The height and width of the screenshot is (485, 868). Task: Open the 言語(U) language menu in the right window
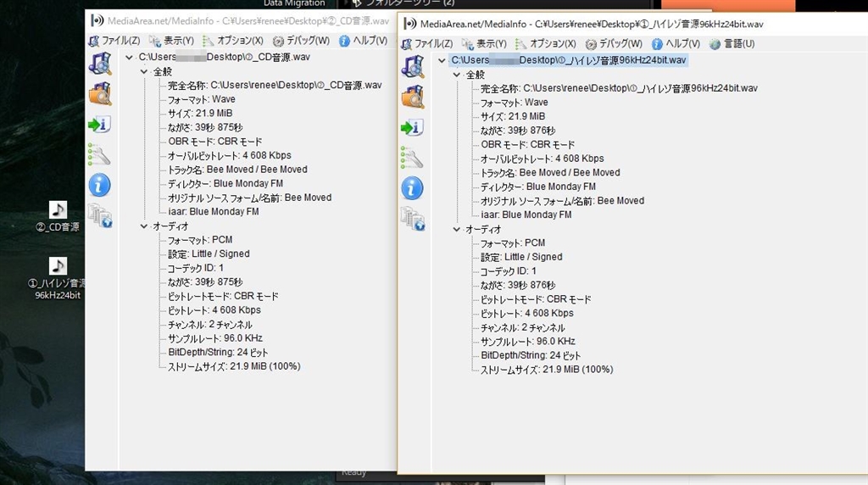click(x=732, y=44)
